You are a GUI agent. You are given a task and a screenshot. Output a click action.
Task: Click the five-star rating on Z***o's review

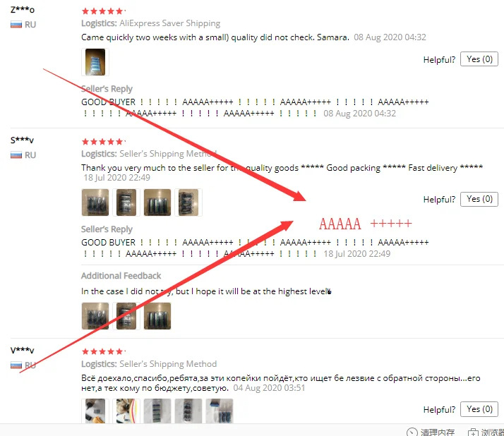tap(102, 11)
